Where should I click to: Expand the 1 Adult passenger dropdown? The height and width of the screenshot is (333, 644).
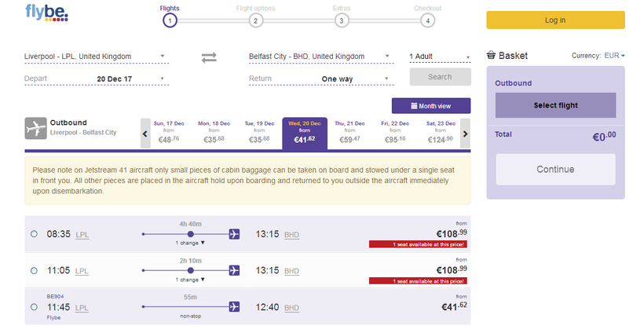tap(440, 57)
